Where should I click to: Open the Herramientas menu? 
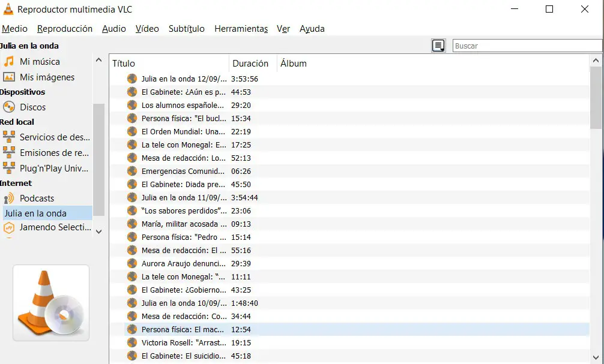tap(241, 29)
